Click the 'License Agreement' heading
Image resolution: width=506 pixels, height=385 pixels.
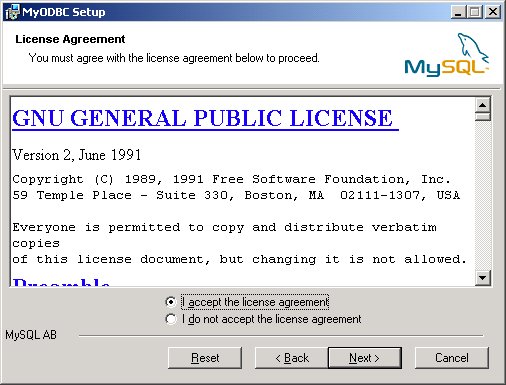(x=70, y=39)
